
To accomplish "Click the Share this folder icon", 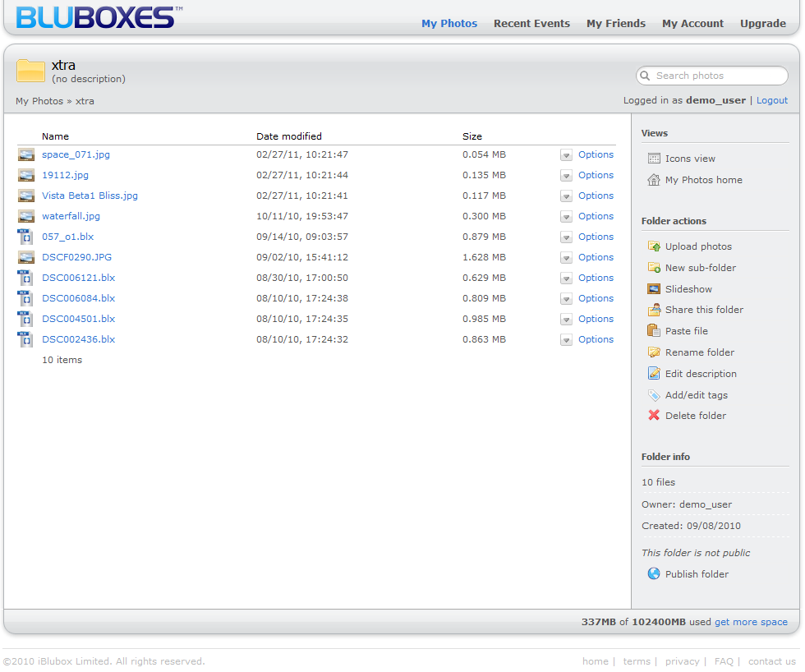I will (654, 310).
